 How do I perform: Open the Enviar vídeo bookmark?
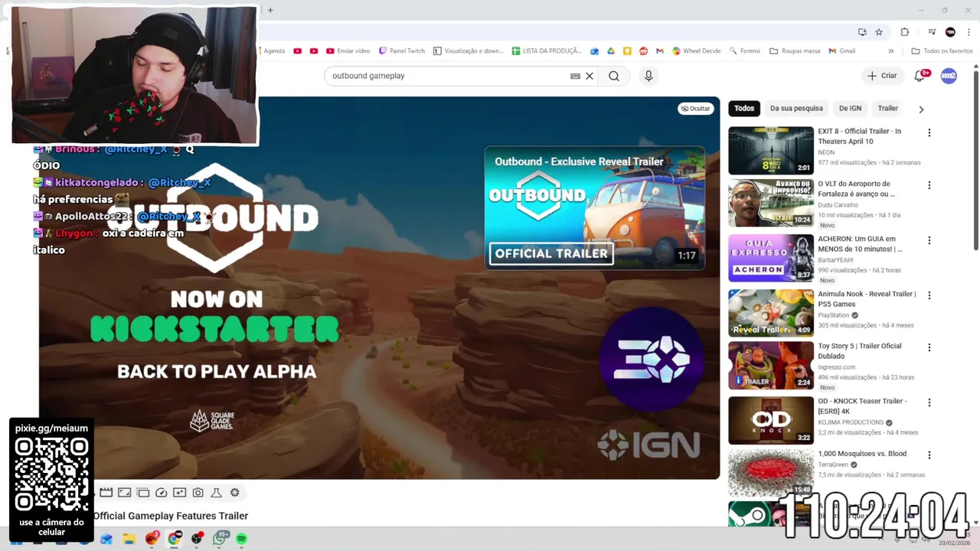coord(348,51)
